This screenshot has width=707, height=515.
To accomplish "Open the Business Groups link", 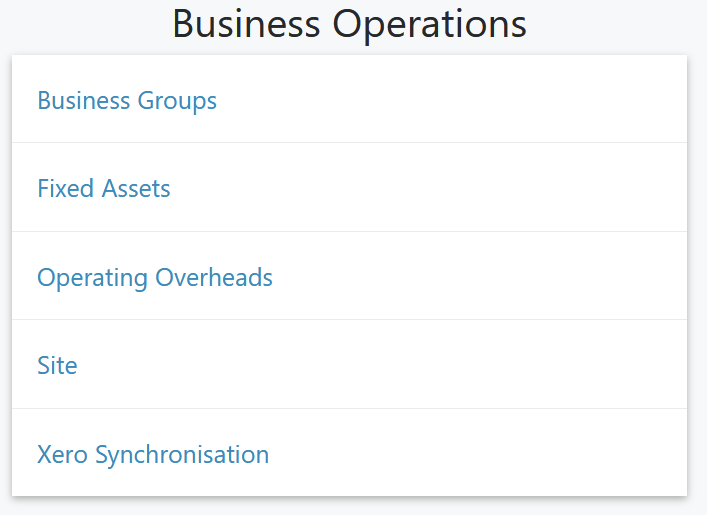I will click(127, 101).
